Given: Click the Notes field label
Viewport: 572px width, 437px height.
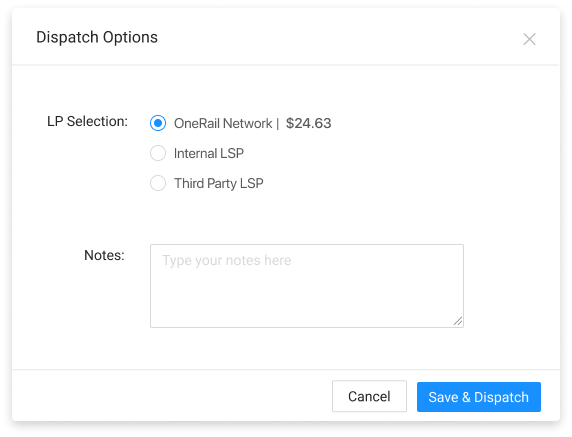Looking at the screenshot, I should 104,255.
